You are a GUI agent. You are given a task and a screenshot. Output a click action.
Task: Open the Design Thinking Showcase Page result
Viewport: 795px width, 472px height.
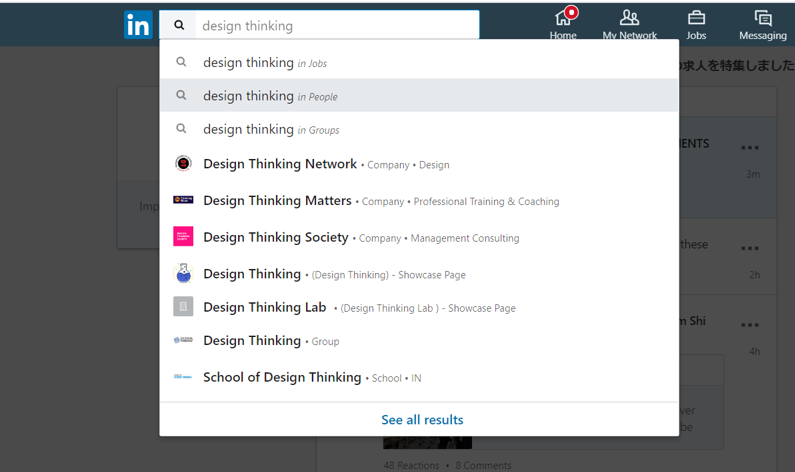[x=419, y=274]
